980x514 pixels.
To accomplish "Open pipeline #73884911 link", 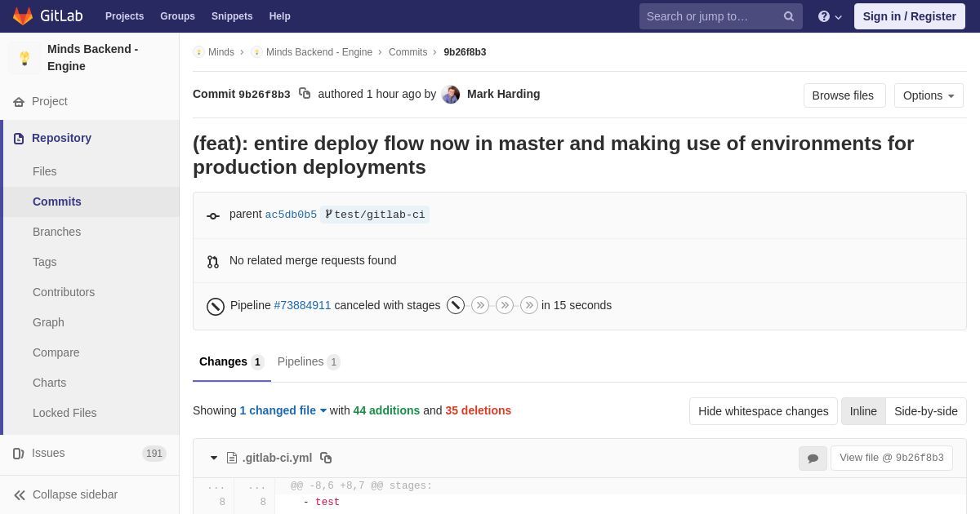I will click(302, 305).
